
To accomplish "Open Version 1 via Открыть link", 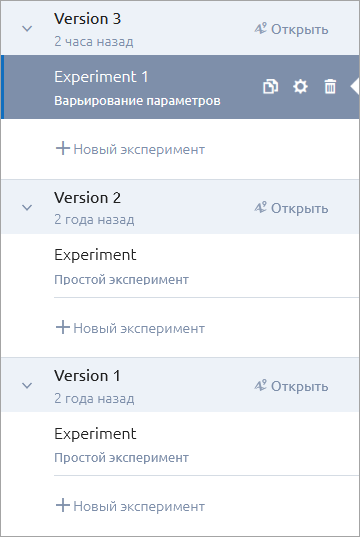I will coord(300,386).
